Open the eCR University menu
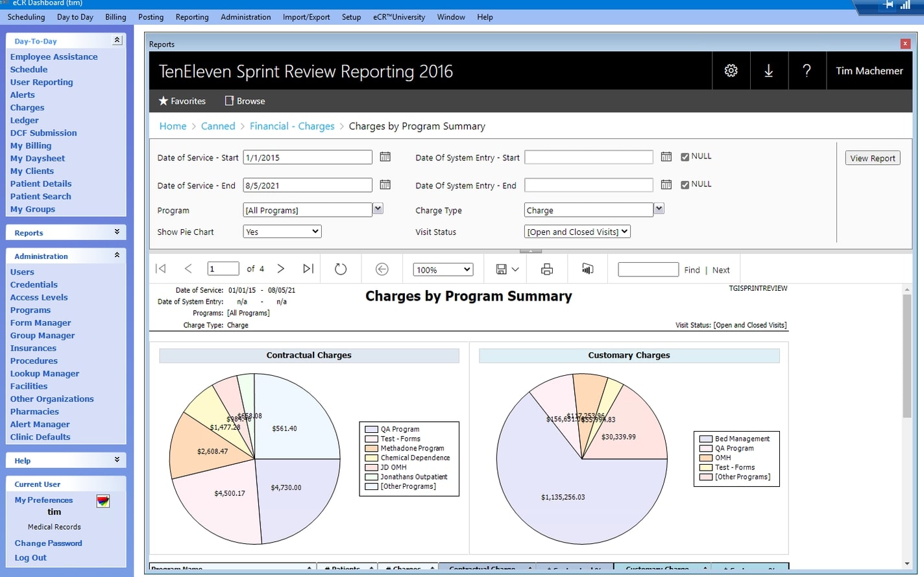The width and height of the screenshot is (924, 577). click(x=399, y=17)
